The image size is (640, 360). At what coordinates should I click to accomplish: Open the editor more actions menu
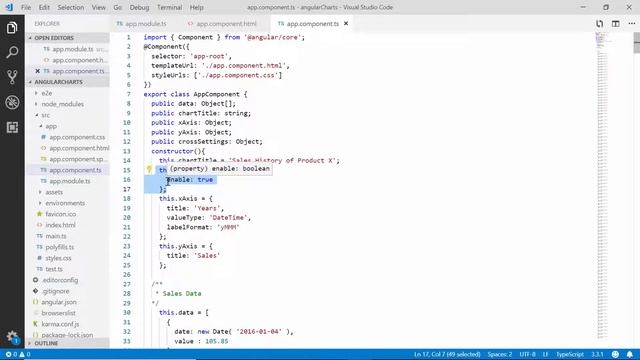[632, 24]
